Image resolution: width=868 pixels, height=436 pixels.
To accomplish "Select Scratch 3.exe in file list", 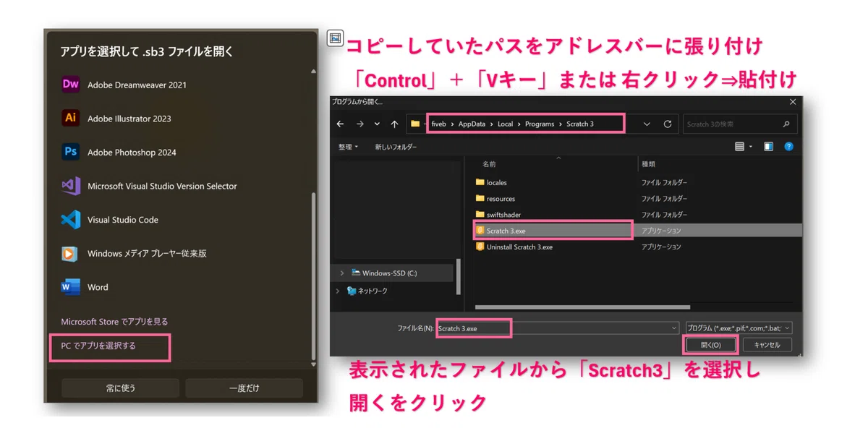I will [x=506, y=231].
